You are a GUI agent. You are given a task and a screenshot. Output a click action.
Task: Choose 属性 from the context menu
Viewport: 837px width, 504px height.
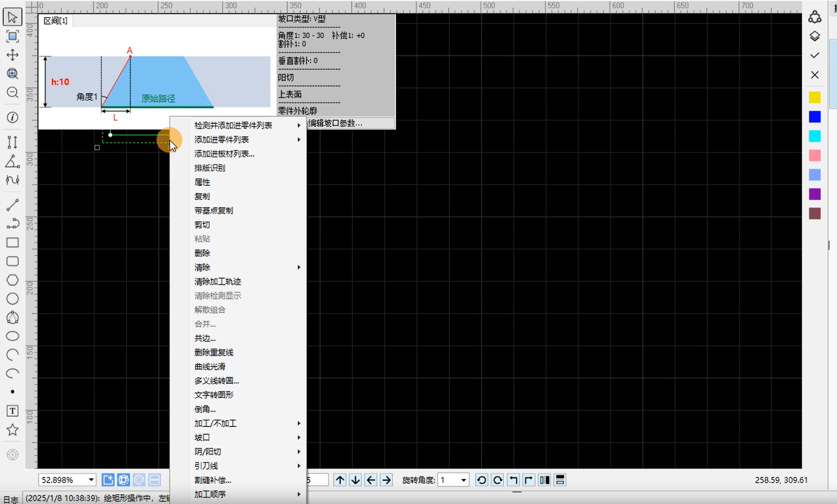202,182
